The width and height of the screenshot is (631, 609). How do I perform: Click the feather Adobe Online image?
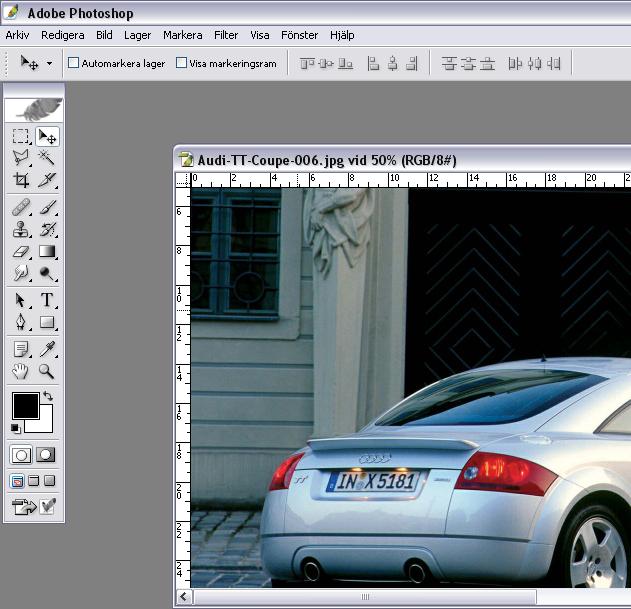(34, 109)
